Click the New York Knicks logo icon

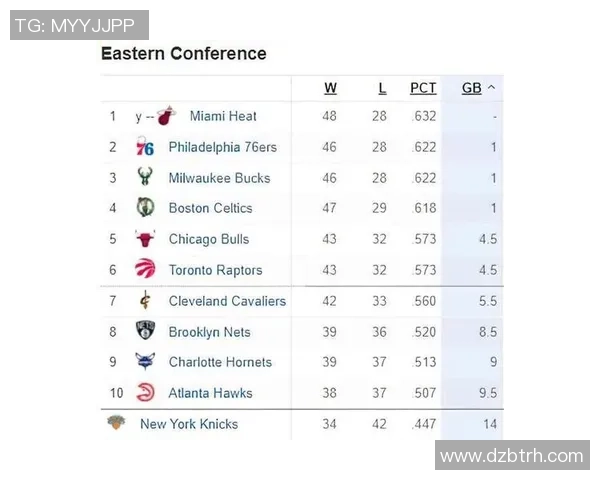tap(117, 423)
